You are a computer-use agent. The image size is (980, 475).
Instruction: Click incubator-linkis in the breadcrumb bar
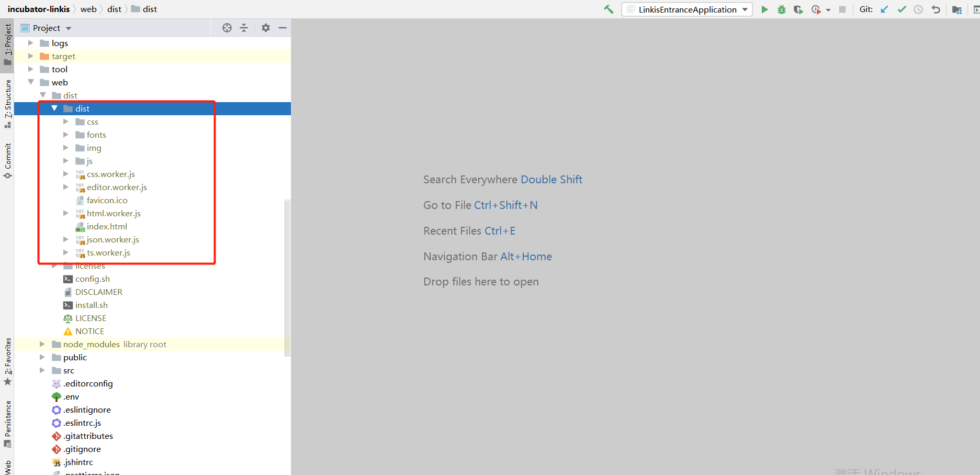pos(39,9)
